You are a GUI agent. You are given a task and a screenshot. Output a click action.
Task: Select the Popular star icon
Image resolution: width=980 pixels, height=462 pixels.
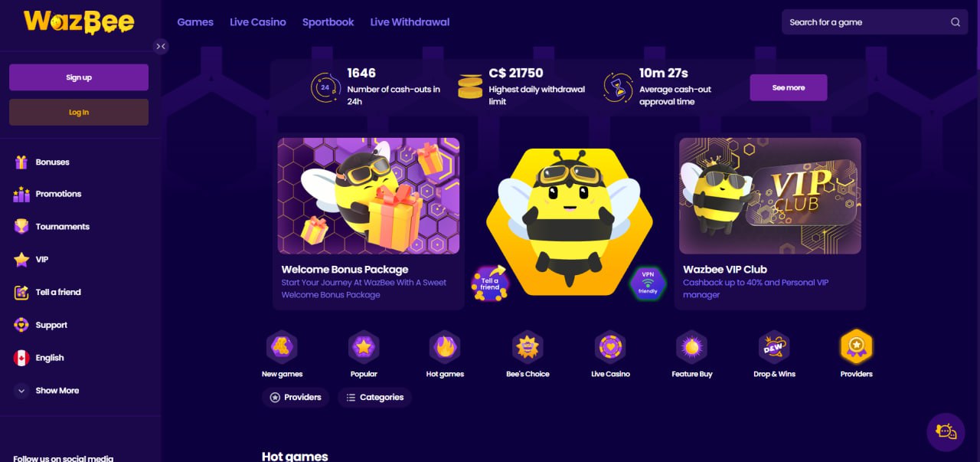click(x=364, y=347)
